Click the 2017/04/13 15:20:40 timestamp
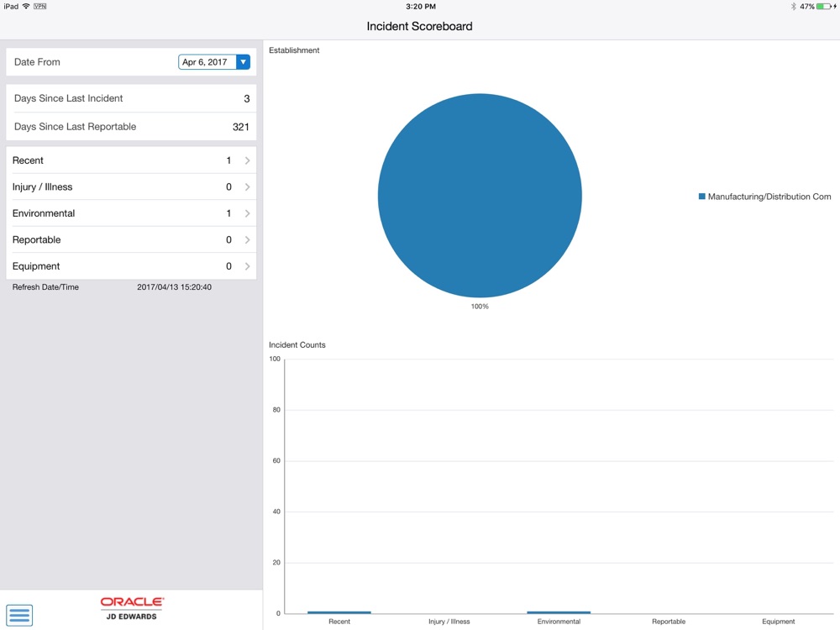The image size is (840, 630). coord(174,287)
